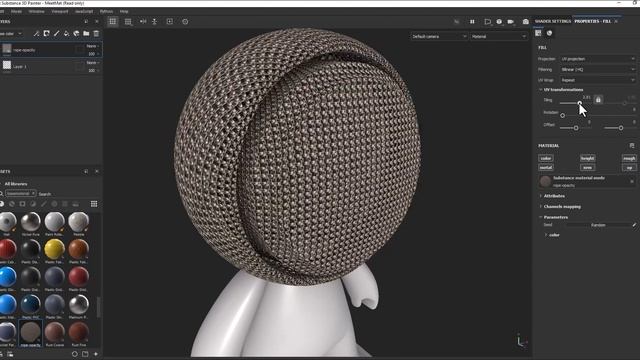Screen dimensions: 640x360
Task: Pause the engine computation
Action: pos(472,22)
